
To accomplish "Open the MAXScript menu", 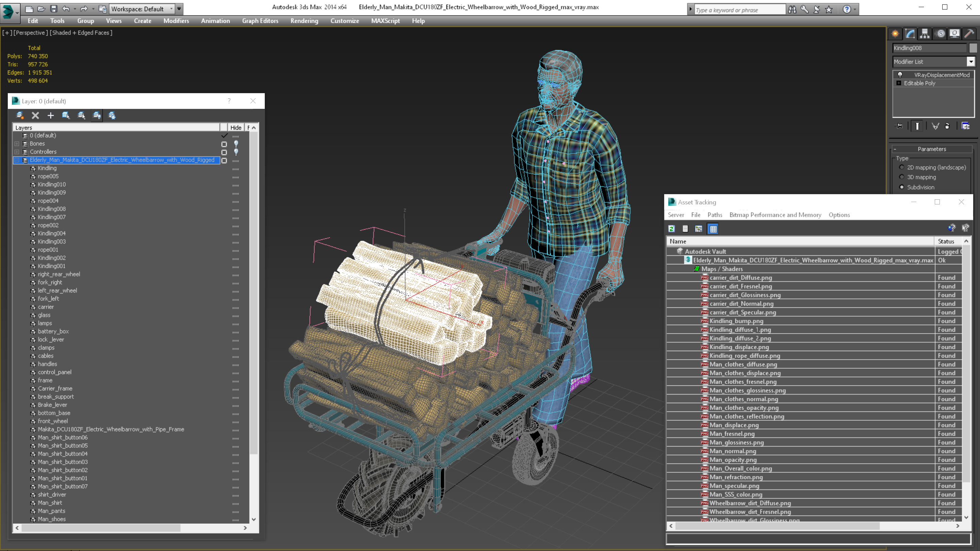I will [x=386, y=21].
